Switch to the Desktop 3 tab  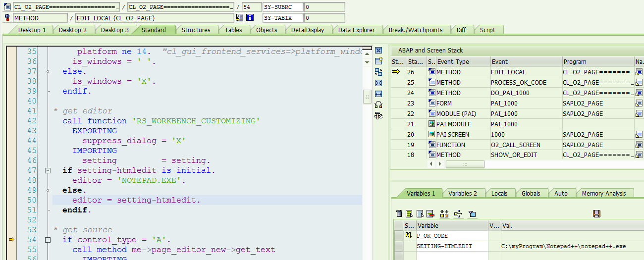click(x=115, y=30)
